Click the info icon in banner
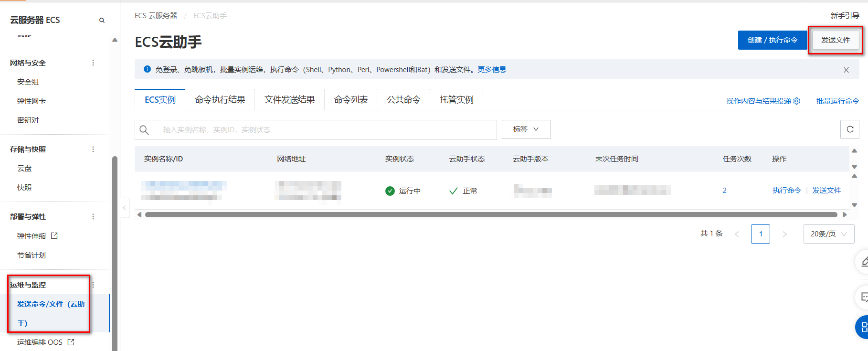This screenshot has height=351, width=868. pos(147,69)
